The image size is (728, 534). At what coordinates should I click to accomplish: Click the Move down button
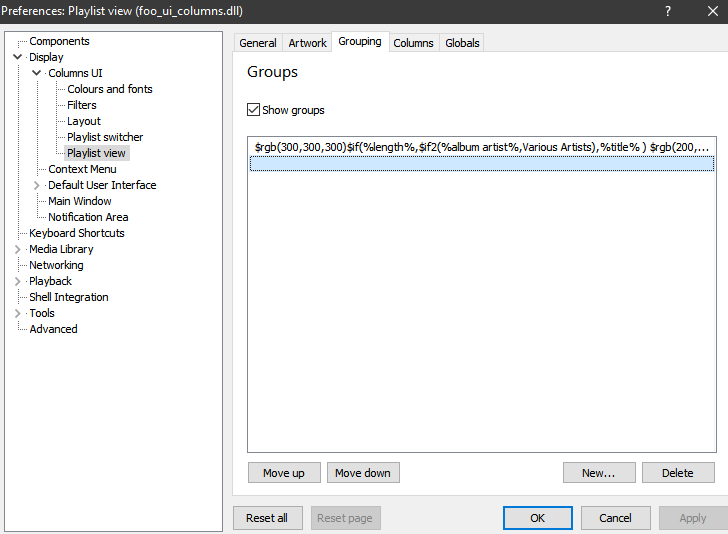click(363, 473)
